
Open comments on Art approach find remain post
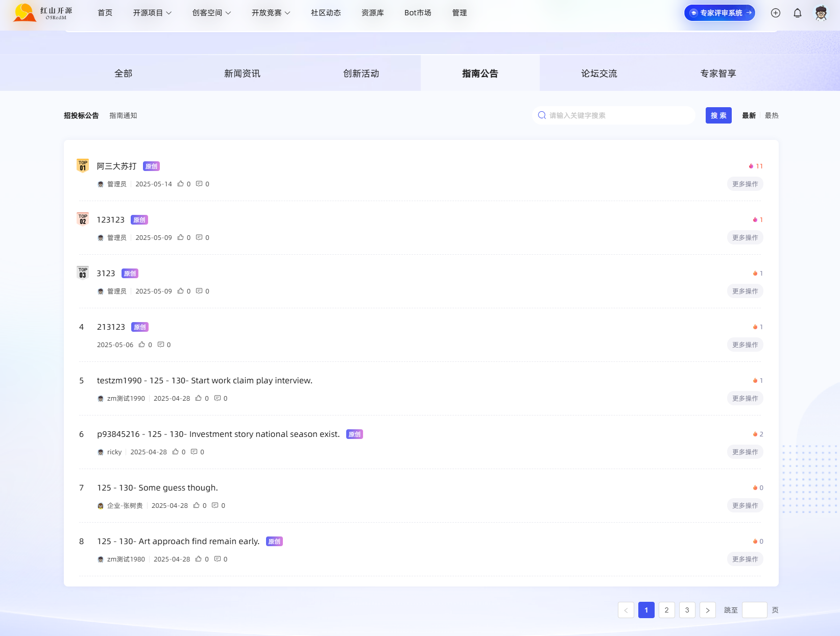coord(218,559)
